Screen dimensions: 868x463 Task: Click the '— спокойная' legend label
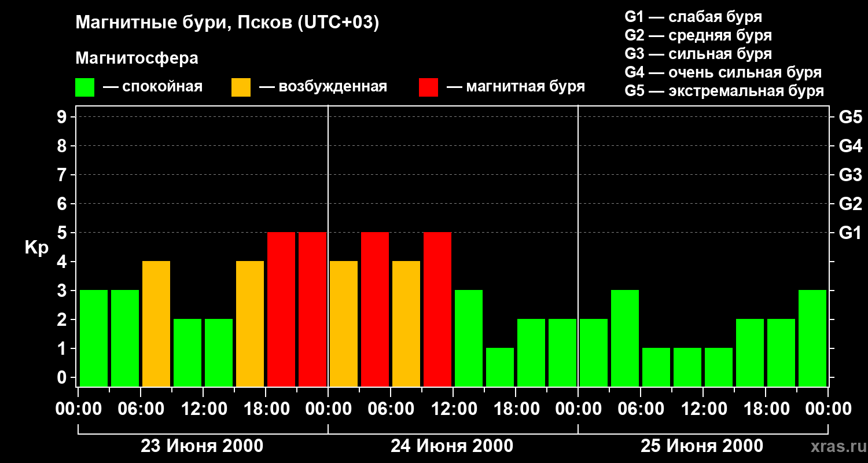tap(153, 87)
